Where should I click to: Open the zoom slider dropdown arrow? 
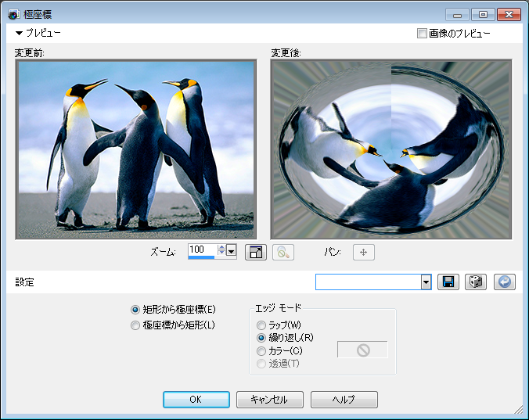pos(232,252)
